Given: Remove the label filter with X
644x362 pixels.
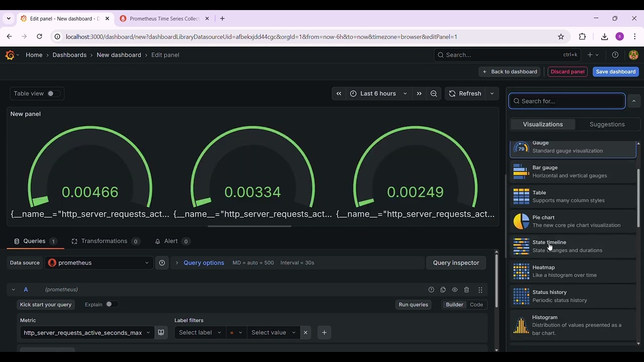Looking at the screenshot, I should (305, 332).
